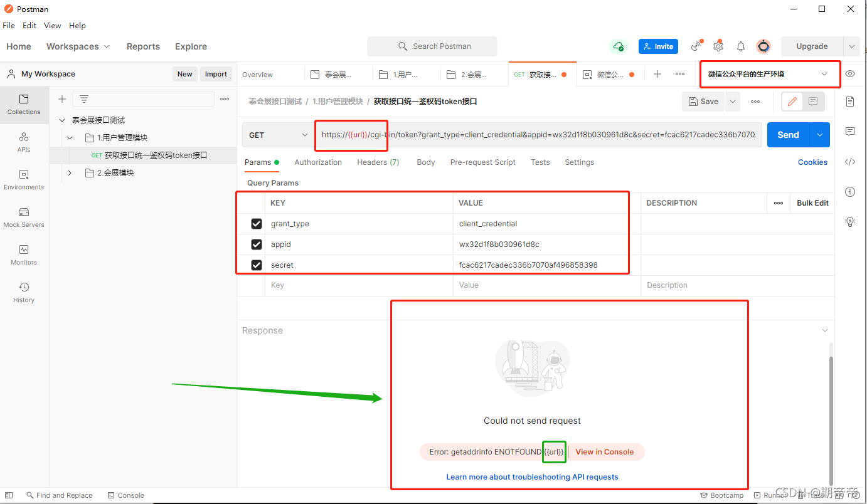
Task: Open the Upgrade dropdown arrow
Action: click(x=852, y=46)
